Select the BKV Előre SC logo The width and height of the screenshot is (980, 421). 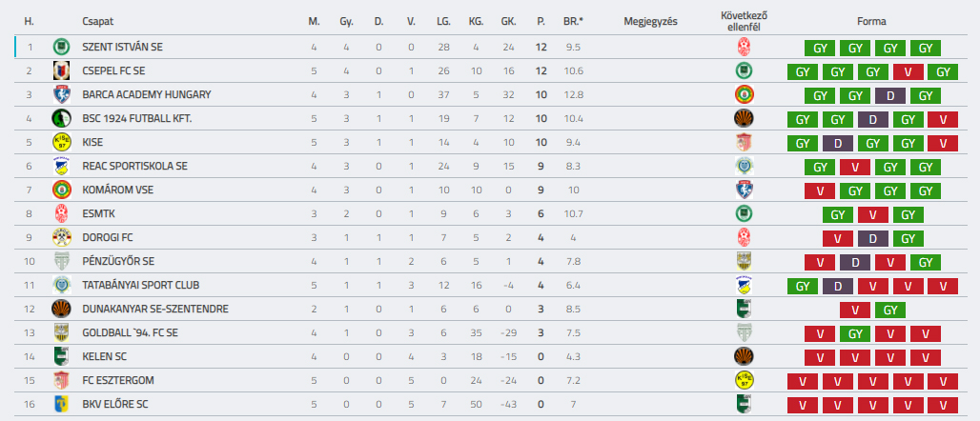click(61, 404)
